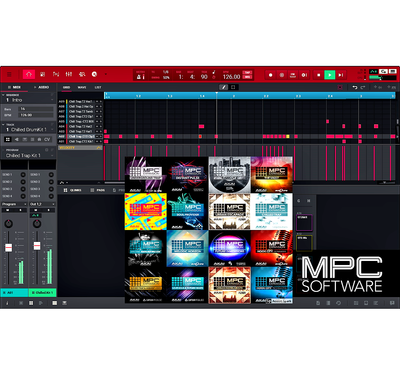Select the marquee selection tool
400x375 pixels.
click(x=233, y=87)
